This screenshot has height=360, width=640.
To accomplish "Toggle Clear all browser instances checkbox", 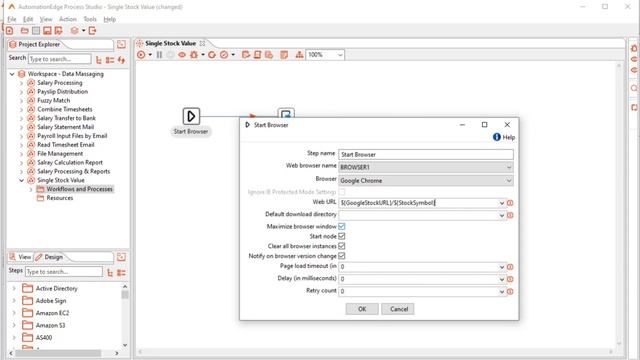I will [x=342, y=246].
